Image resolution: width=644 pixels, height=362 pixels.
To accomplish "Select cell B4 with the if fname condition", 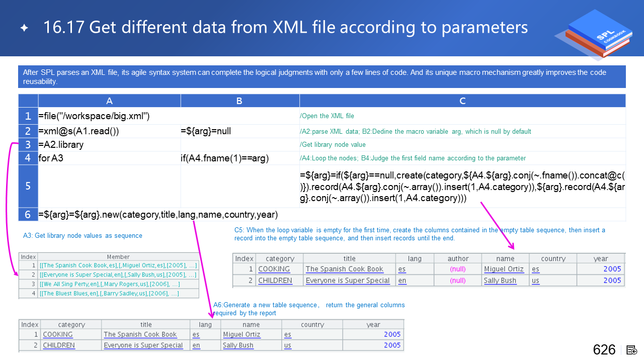I will 225,158.
